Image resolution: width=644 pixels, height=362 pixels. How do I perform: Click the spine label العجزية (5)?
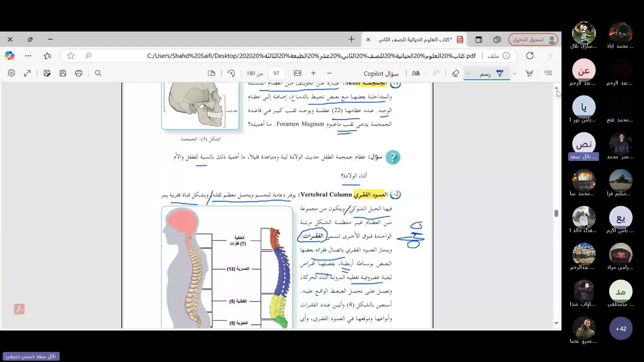tap(238, 323)
